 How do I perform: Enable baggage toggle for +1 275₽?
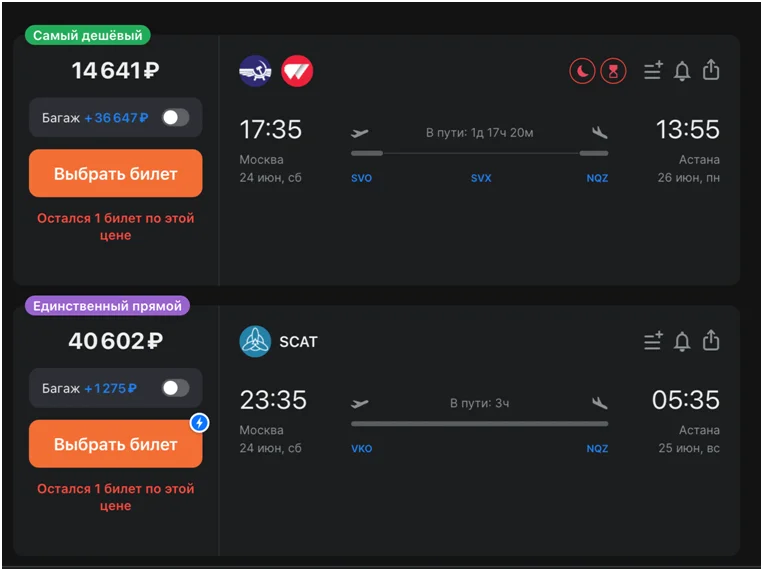[175, 388]
